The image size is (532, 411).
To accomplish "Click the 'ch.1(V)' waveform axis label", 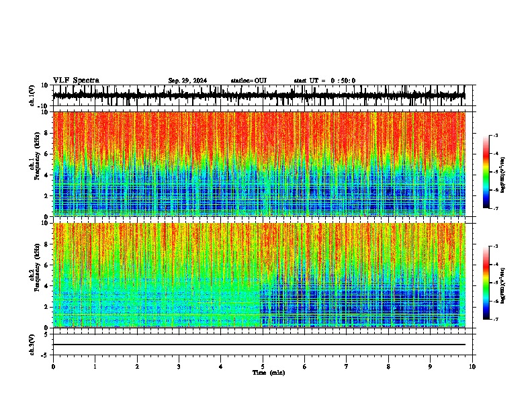I will point(33,95).
